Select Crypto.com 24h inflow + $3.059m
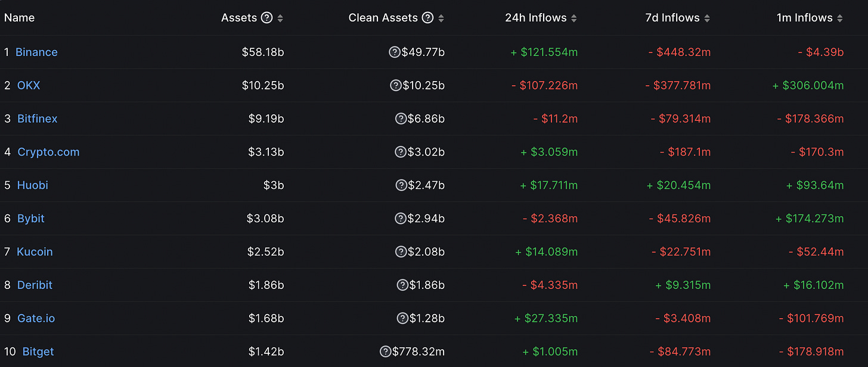The height and width of the screenshot is (367, 868). tap(549, 152)
